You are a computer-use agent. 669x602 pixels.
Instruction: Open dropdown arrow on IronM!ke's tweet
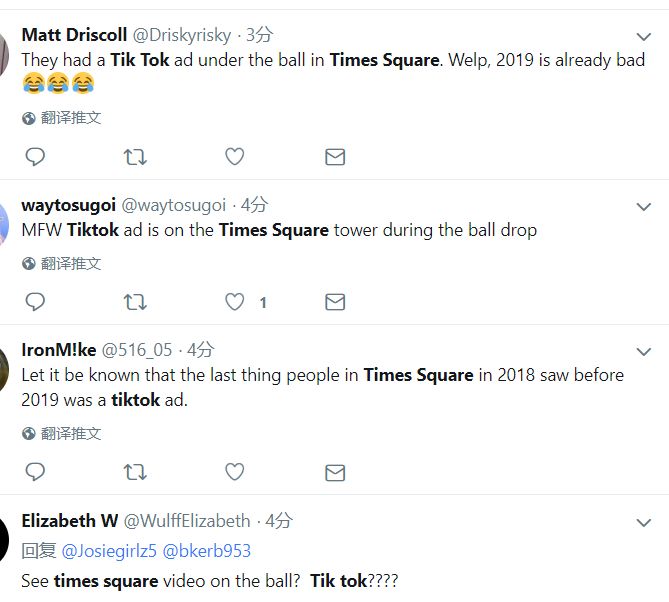pos(644,352)
